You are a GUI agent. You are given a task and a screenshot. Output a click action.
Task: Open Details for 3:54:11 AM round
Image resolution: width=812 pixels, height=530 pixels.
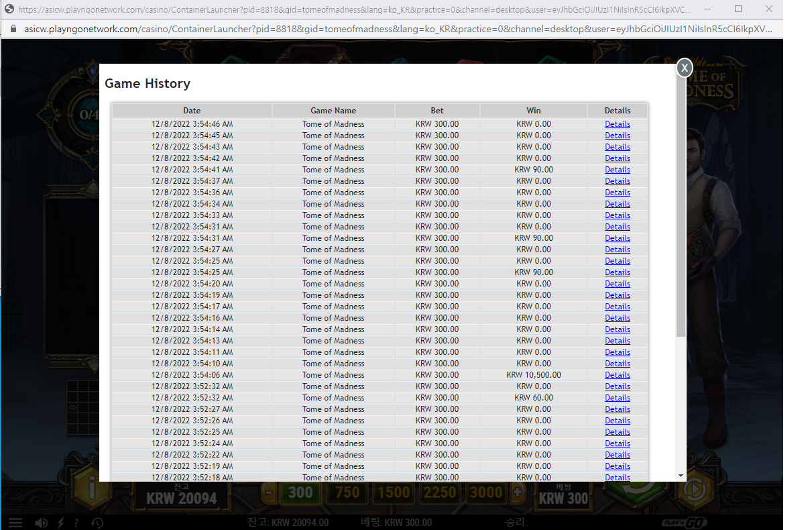[618, 352]
